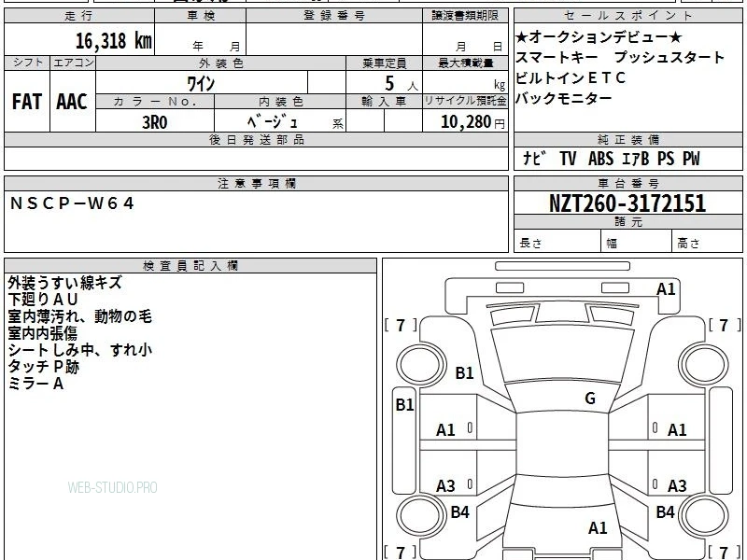This screenshot has width=747, height=560.
Task: Select the 外装色 header
Action: click(x=221, y=63)
